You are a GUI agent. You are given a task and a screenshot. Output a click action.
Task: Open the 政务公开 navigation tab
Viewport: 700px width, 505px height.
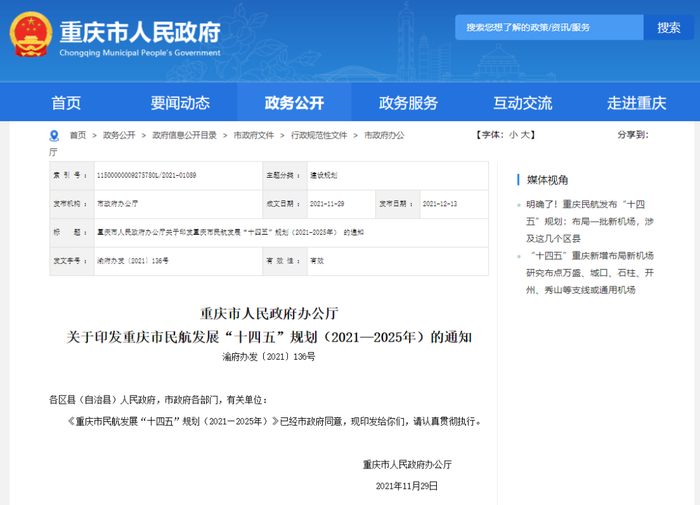(294, 103)
